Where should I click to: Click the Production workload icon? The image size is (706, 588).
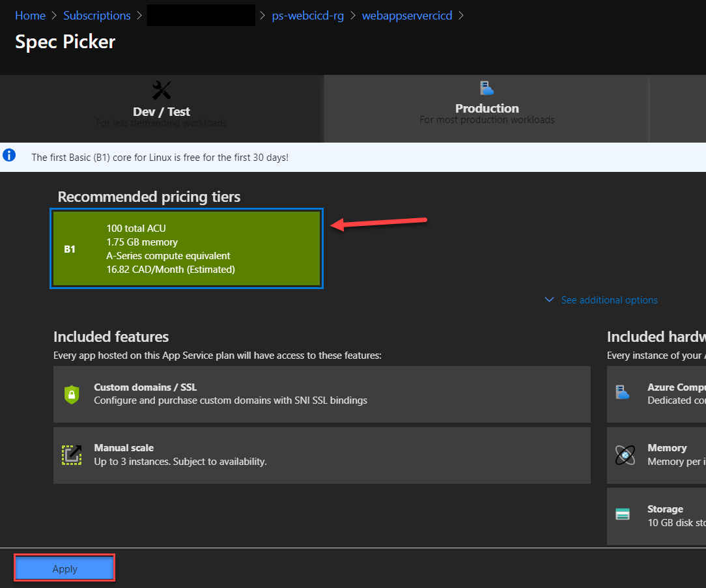[x=487, y=88]
